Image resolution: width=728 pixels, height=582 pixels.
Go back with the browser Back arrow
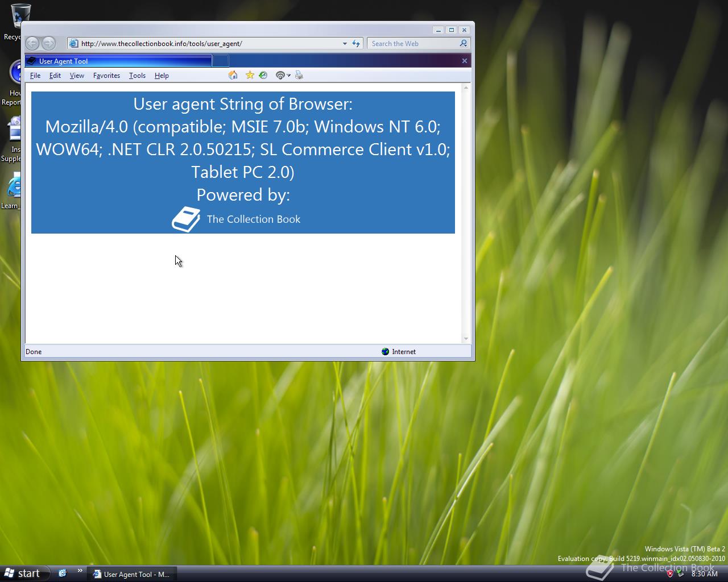[32, 43]
